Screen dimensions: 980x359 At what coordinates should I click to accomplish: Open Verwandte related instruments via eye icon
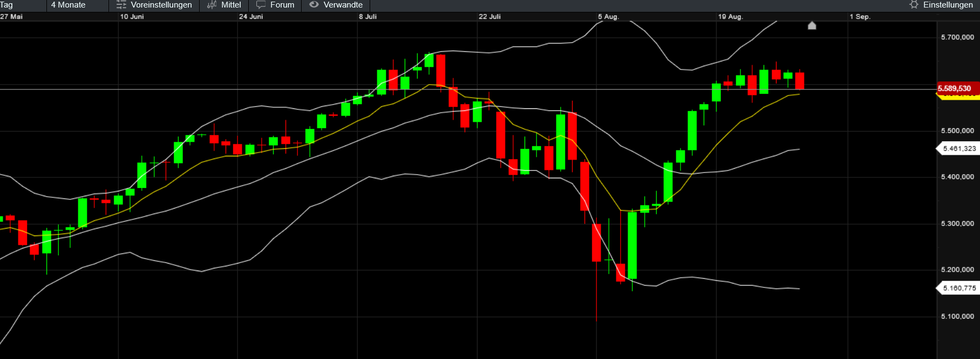(336, 5)
